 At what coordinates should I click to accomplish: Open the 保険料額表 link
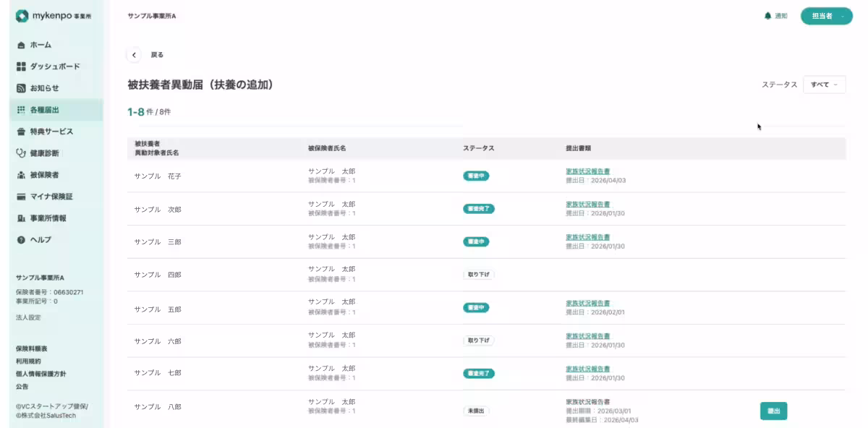(x=32, y=348)
